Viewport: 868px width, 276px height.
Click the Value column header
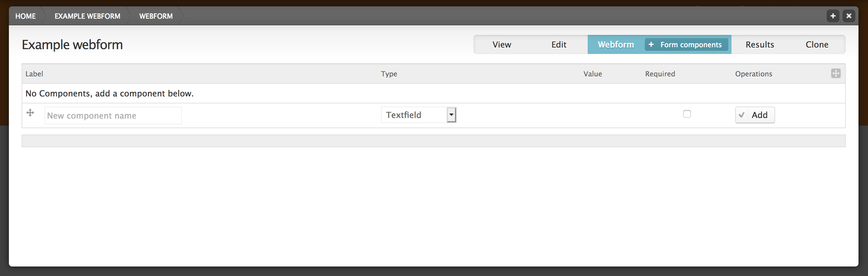(592, 74)
